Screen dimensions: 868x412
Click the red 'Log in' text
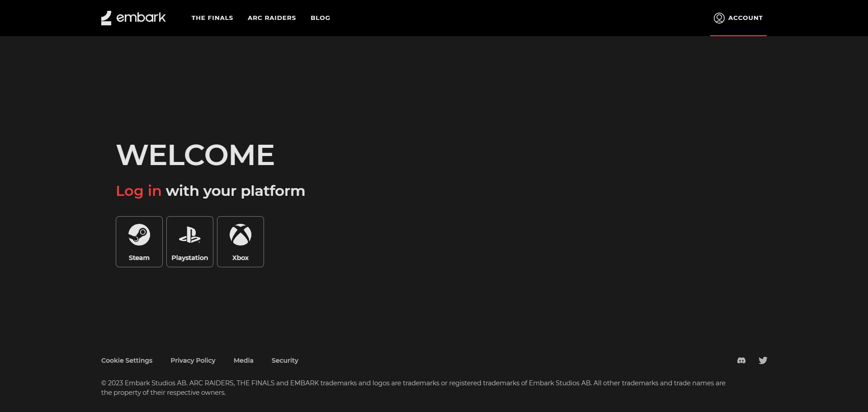(138, 191)
